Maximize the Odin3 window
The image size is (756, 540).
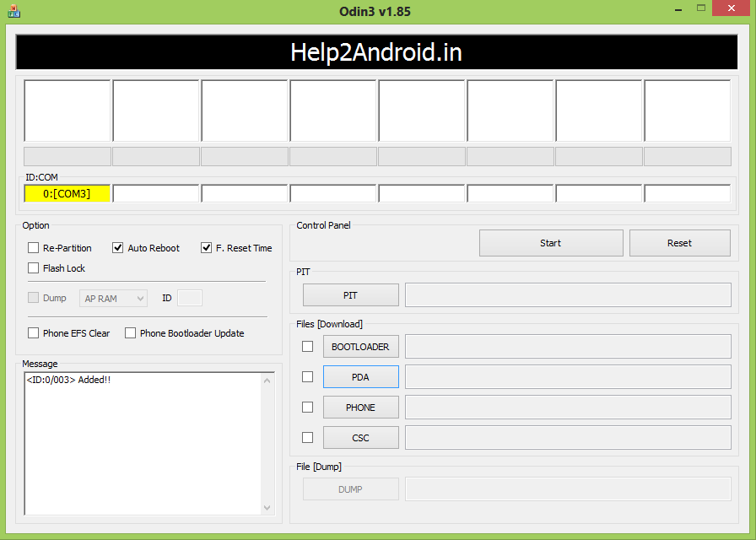(x=701, y=8)
